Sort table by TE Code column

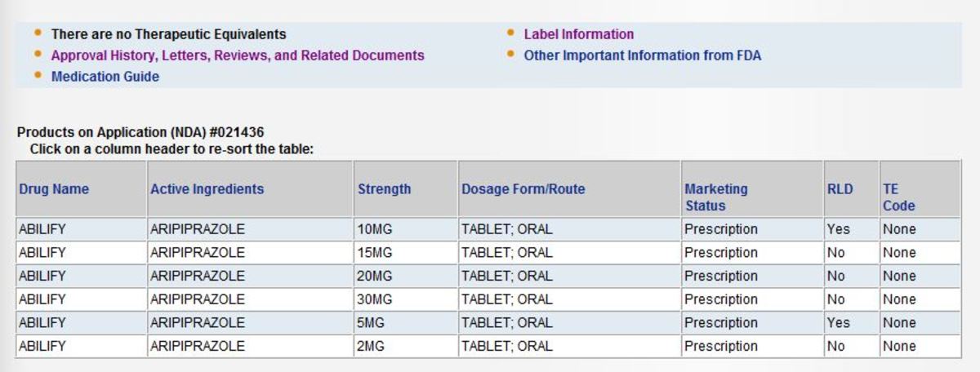point(898,197)
